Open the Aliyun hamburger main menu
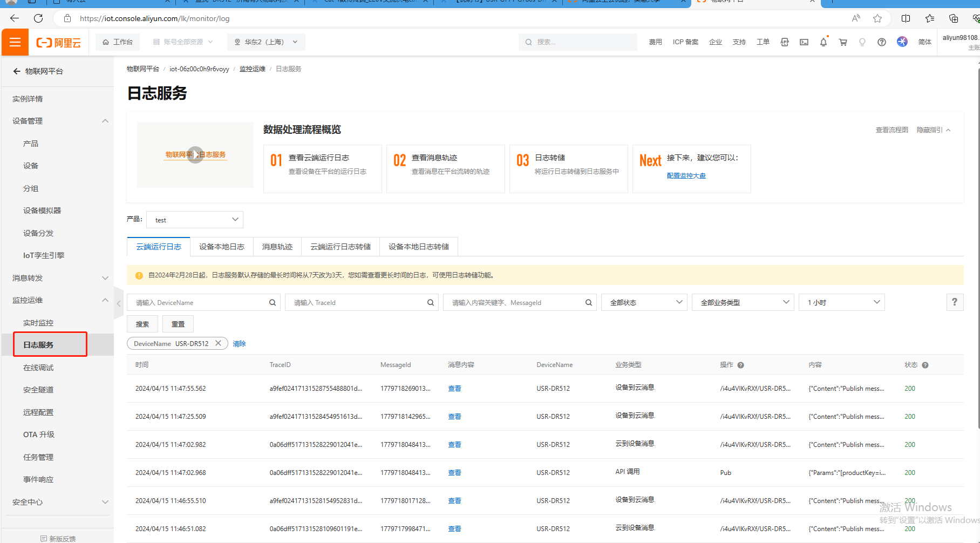 tap(15, 42)
